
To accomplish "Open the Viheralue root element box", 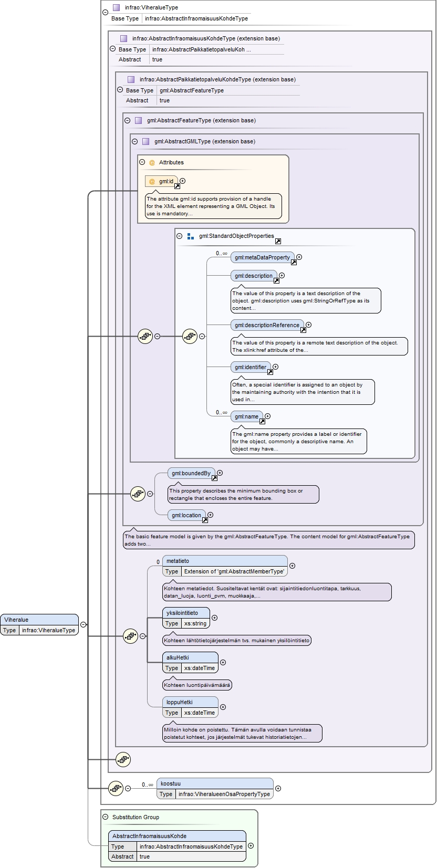I will [x=39, y=624].
